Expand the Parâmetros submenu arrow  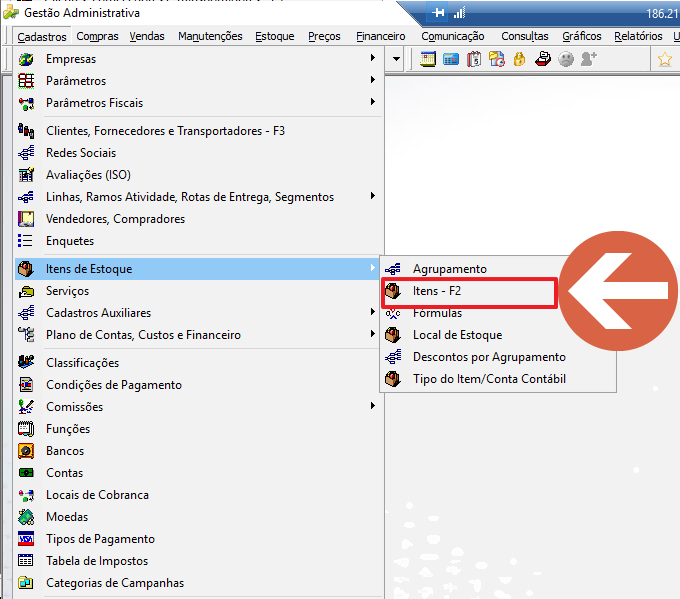point(373,80)
